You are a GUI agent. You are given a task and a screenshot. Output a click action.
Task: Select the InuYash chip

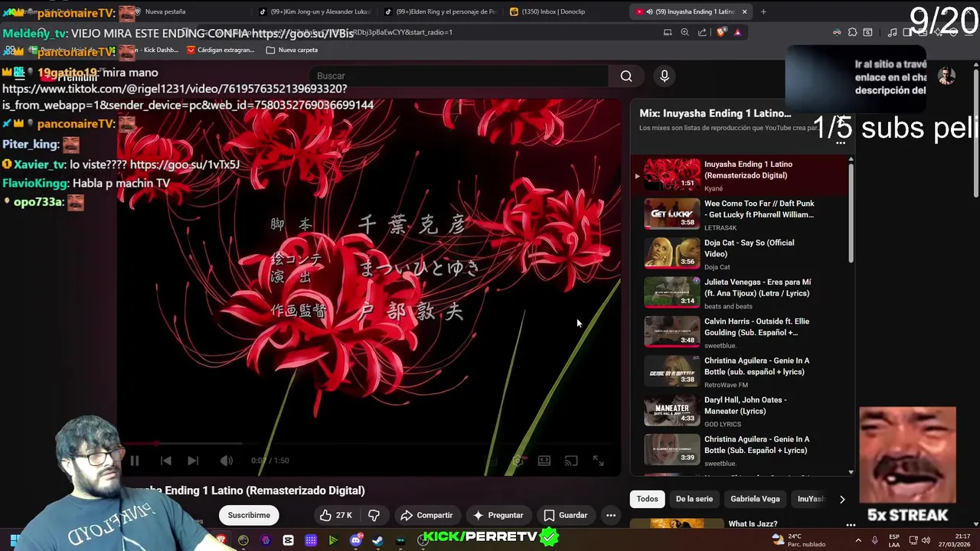[x=810, y=499]
